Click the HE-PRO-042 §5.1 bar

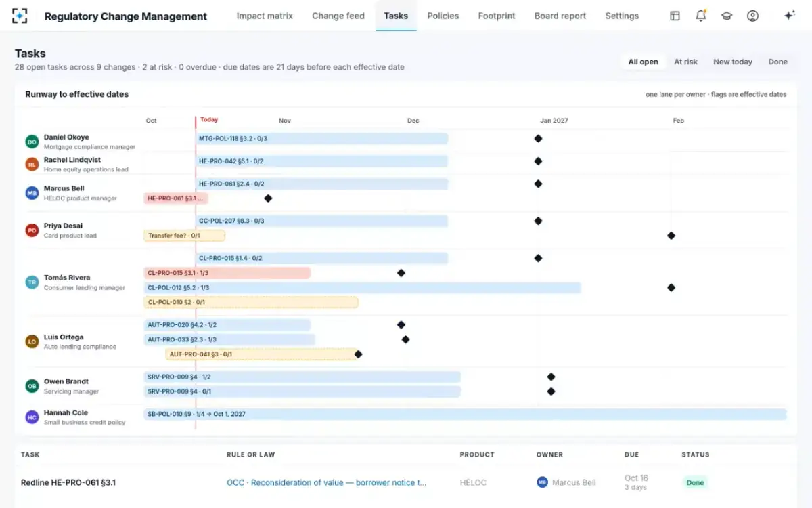(322, 161)
